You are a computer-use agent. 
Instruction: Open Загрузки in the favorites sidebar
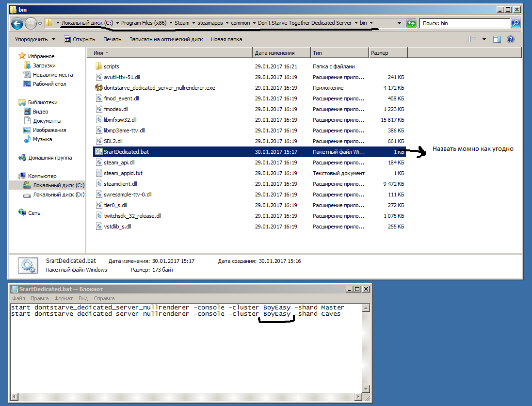coord(44,65)
